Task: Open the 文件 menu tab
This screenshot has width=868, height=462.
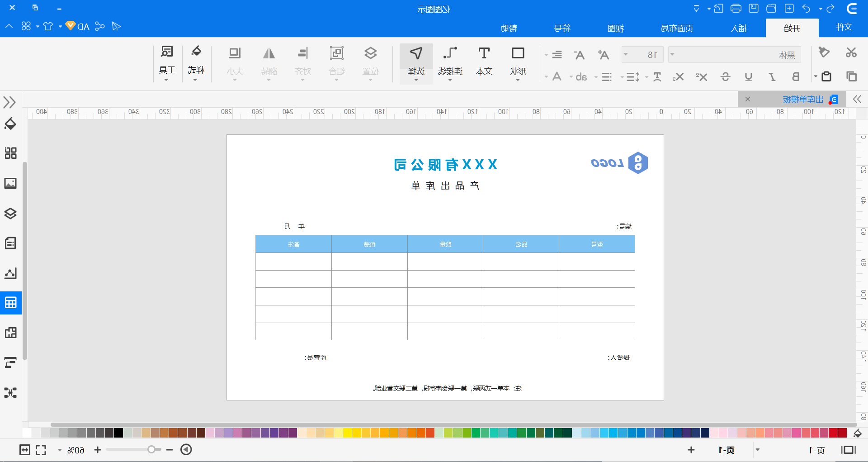Action: click(844, 27)
